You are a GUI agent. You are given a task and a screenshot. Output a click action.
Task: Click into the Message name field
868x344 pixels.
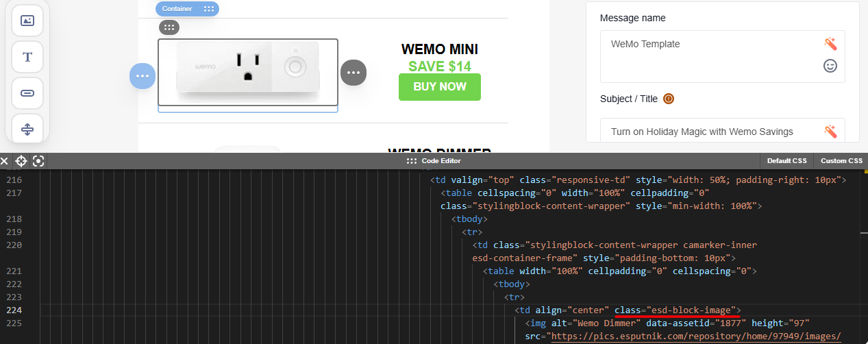tap(723, 56)
